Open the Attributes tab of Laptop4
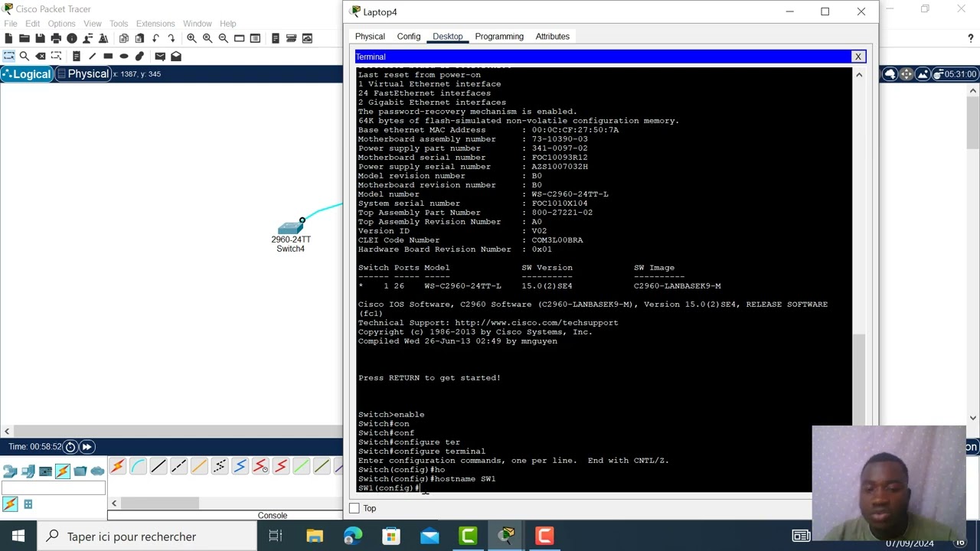980x551 pixels. pos(553,37)
